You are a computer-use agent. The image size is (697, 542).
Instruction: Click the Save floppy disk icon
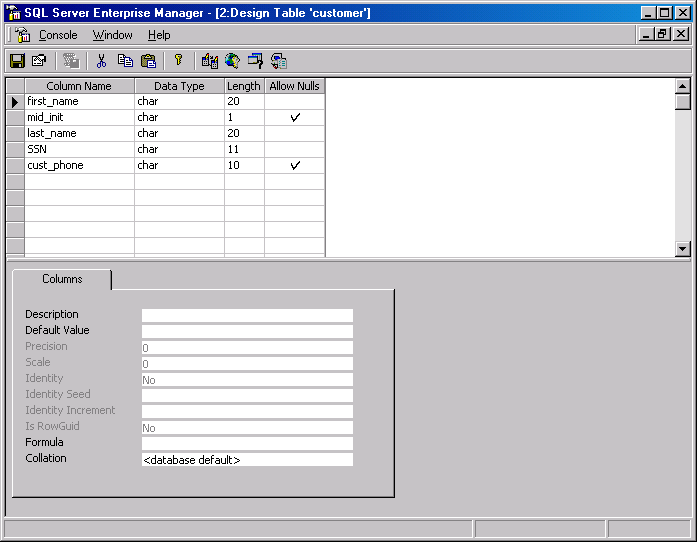17,61
